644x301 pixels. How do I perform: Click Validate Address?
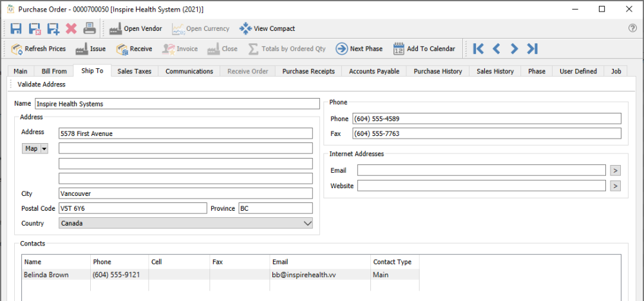click(41, 84)
